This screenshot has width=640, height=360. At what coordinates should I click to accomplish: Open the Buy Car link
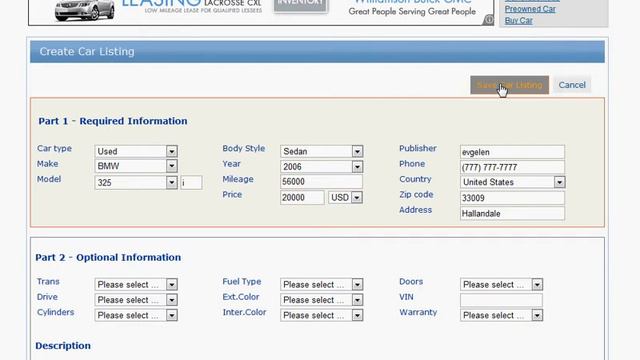[x=518, y=20]
